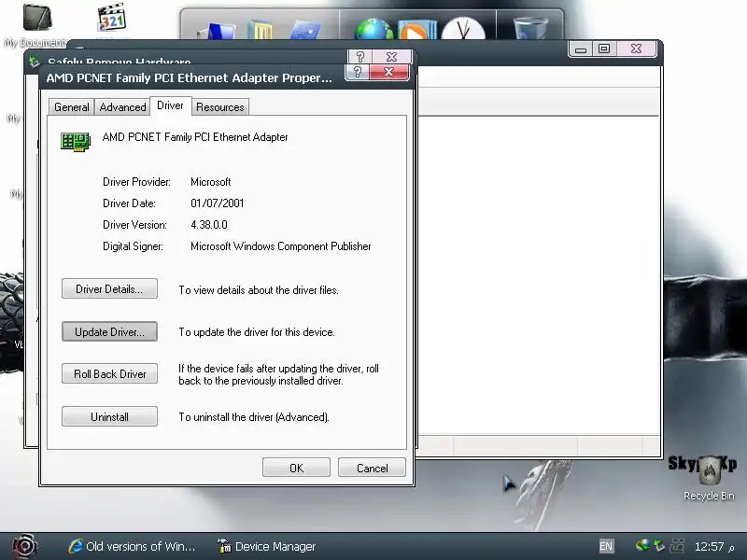Open the Advanced tab
Image resolution: width=747 pixels, height=560 pixels.
coord(122,107)
